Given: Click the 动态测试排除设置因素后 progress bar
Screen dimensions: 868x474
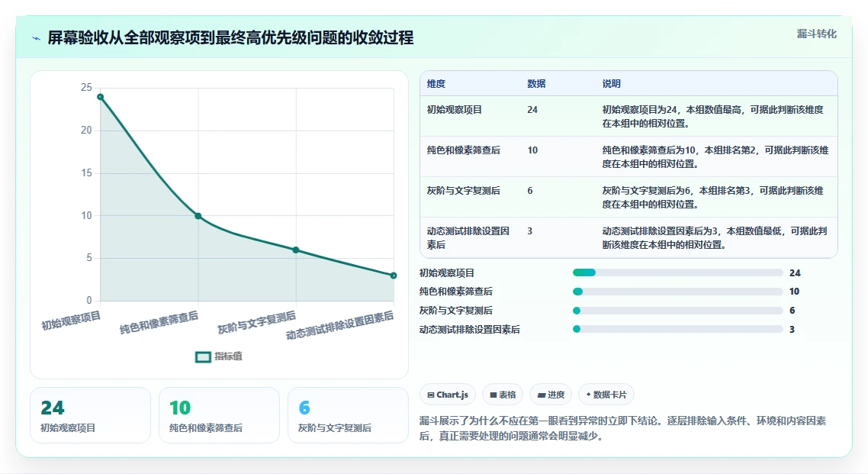Looking at the screenshot, I should point(677,329).
